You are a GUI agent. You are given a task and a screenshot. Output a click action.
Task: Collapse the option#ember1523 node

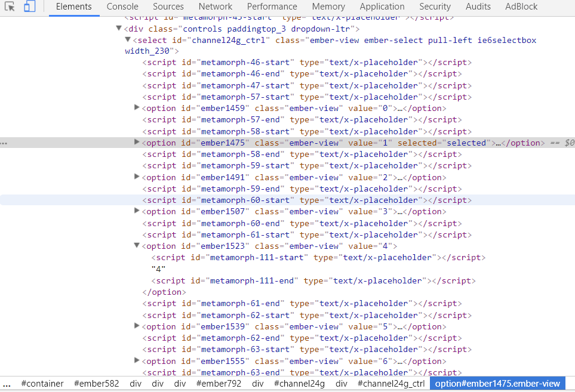tap(137, 246)
